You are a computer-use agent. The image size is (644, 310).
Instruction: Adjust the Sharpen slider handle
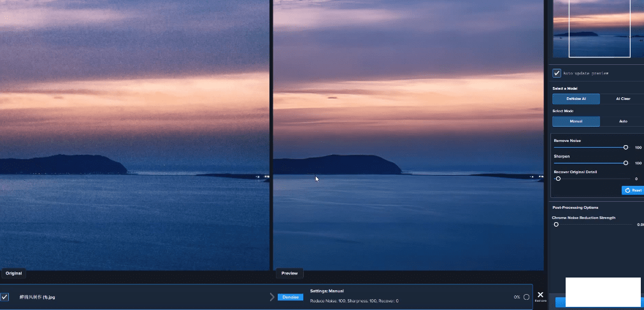pyautogui.click(x=626, y=163)
